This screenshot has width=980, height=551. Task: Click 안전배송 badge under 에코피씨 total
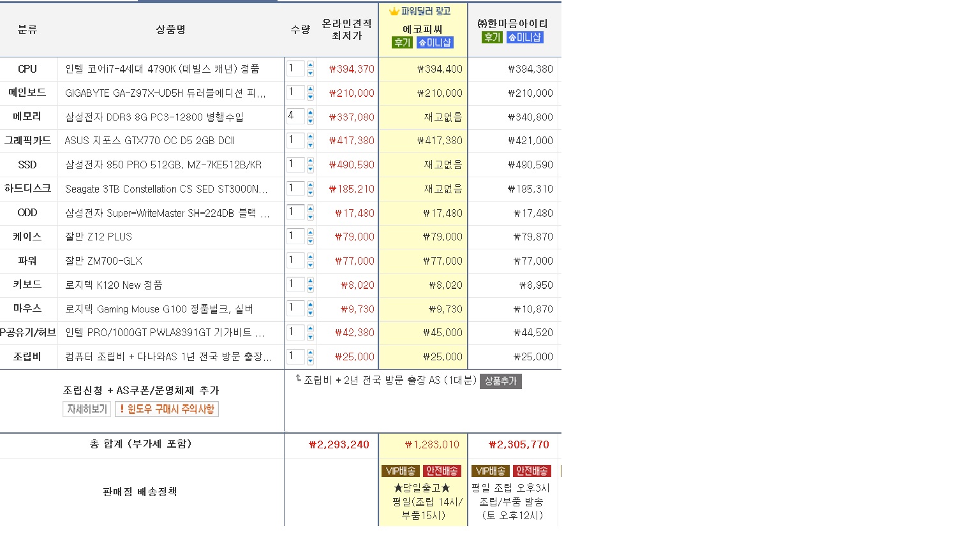[x=442, y=471]
